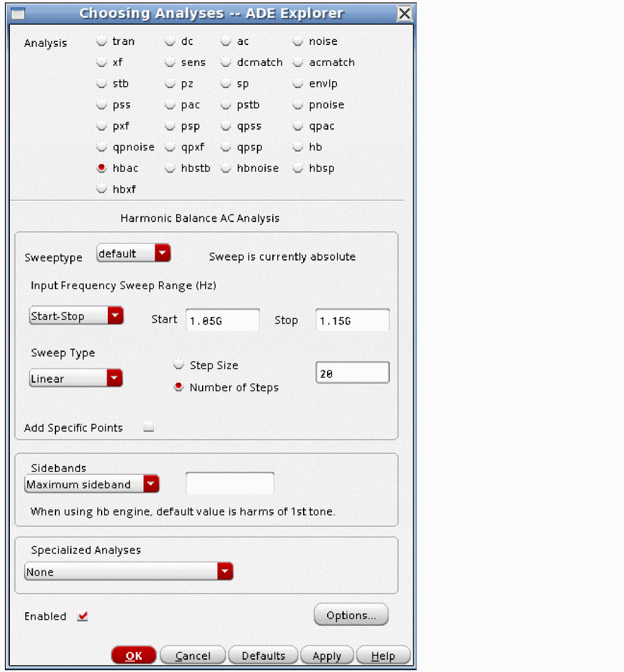Viewport: 624px width, 672px height.
Task: Select envlp envelope analysis
Action: pyautogui.click(x=298, y=84)
